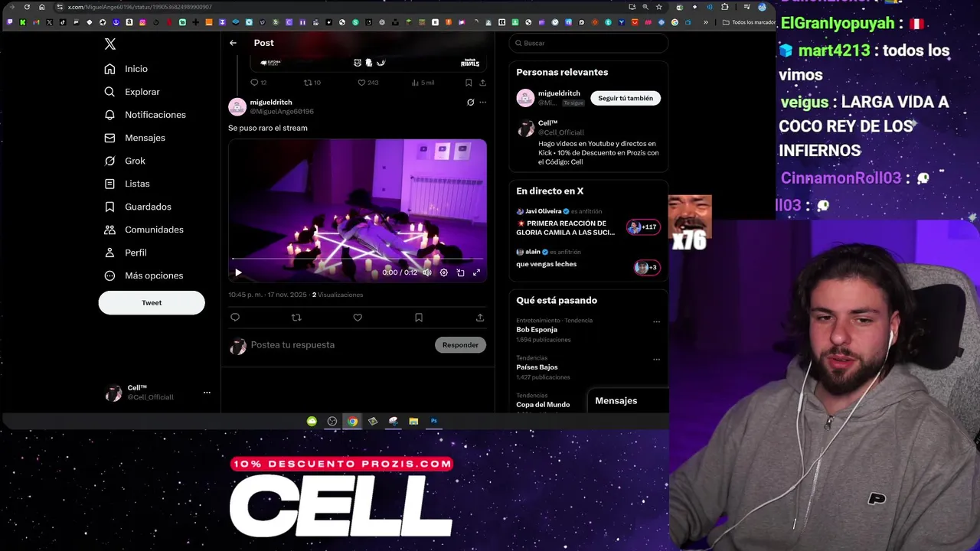Open File Explorer from the taskbar
Viewport: 980px width, 551px height.
pos(413,421)
